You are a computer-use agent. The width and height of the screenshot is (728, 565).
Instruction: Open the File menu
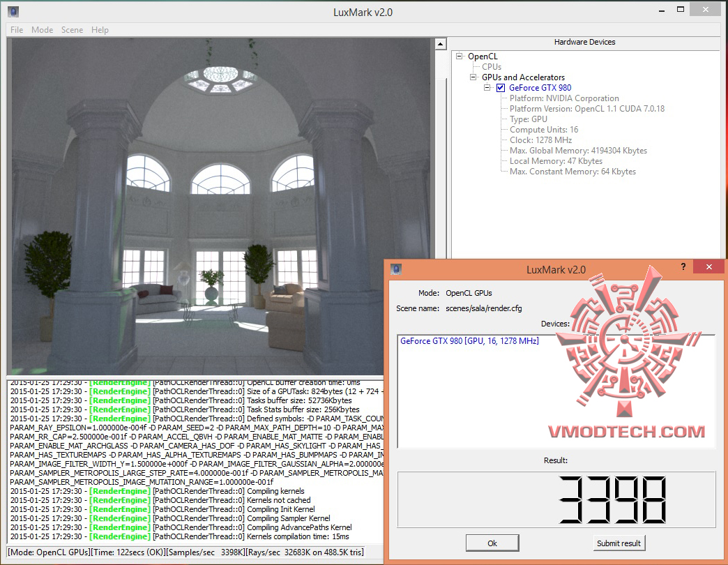click(x=17, y=30)
